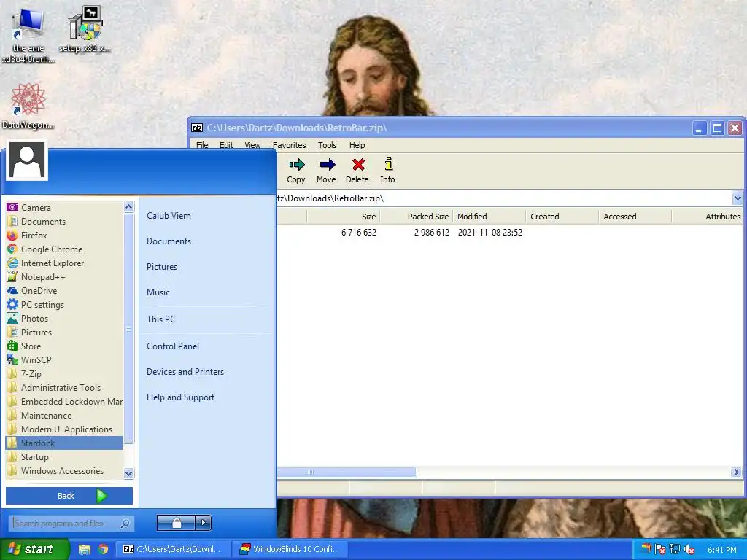Click the Action Center flag tray icon
Screen dimensions: 747x560
660,550
